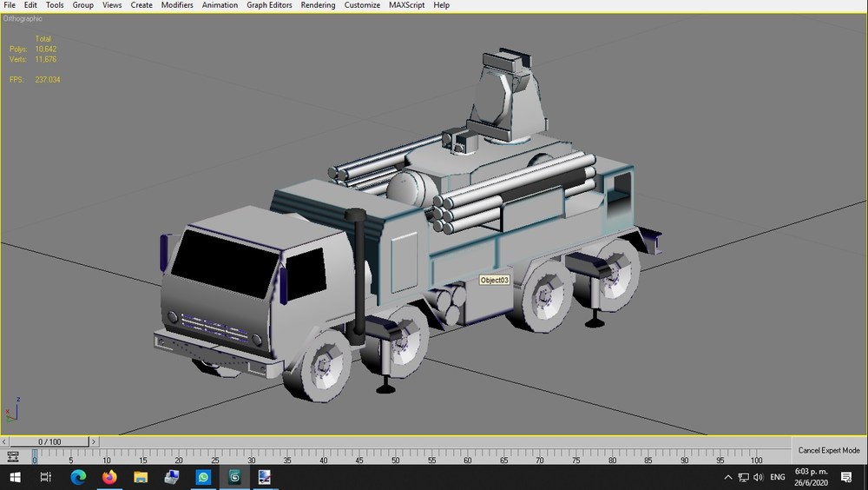Click the volume speaker tray icon
The width and height of the screenshot is (868, 490).
[x=759, y=477]
